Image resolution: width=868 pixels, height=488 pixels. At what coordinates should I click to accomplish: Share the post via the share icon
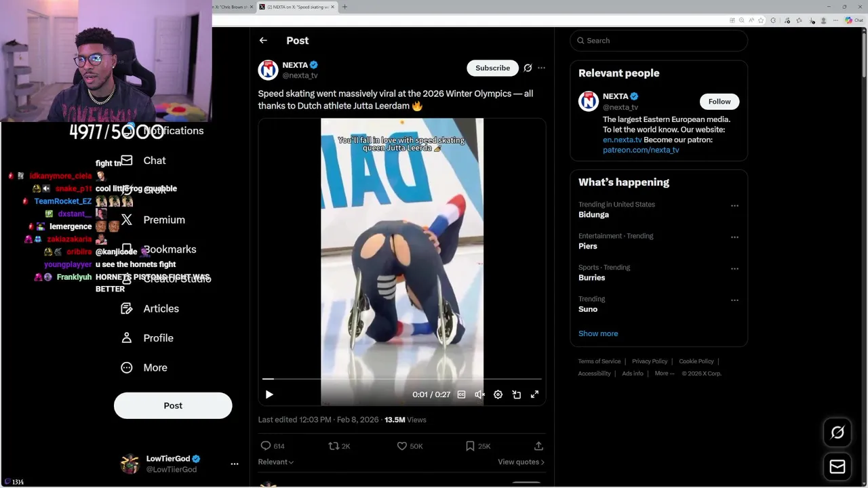[538, 446]
